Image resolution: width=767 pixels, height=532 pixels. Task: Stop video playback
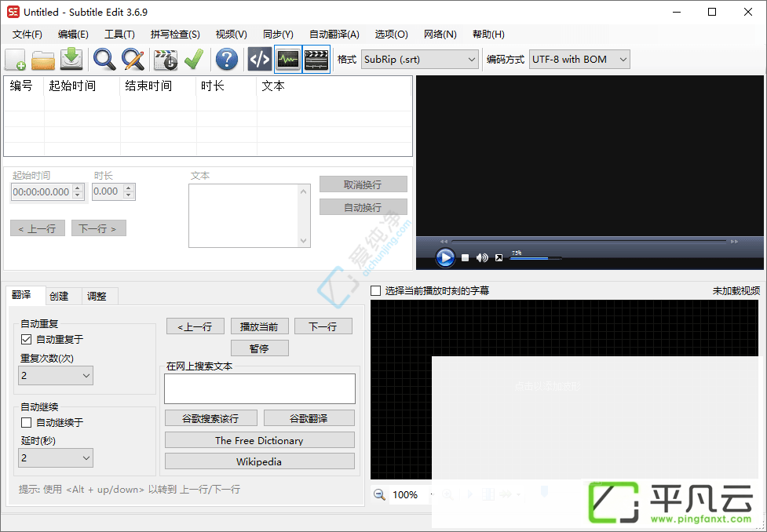pos(466,257)
